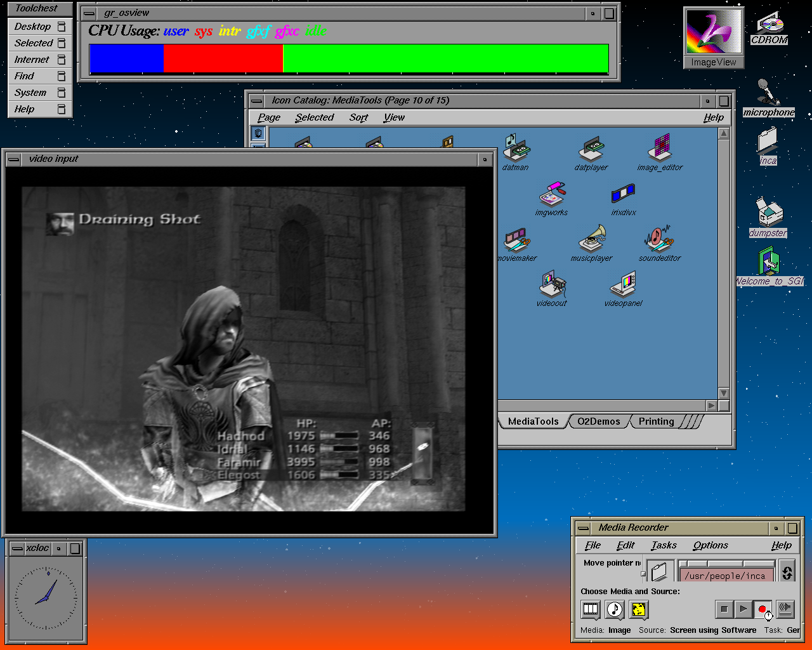The height and width of the screenshot is (650, 812).
Task: Open the Selected menu in Toolchest
Action: [40, 43]
